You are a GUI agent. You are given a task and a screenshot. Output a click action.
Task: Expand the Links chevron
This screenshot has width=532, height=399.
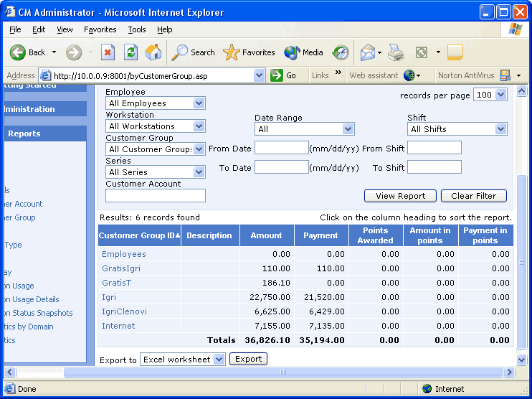(338, 72)
